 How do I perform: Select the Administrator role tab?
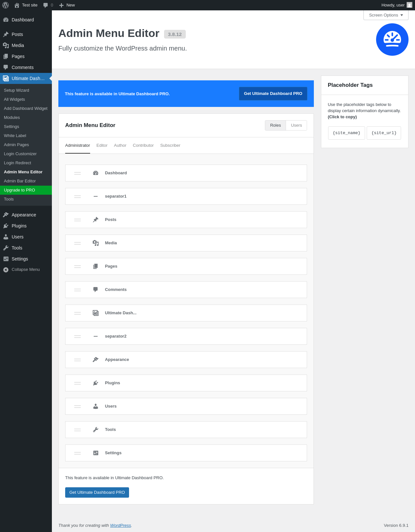point(77,145)
